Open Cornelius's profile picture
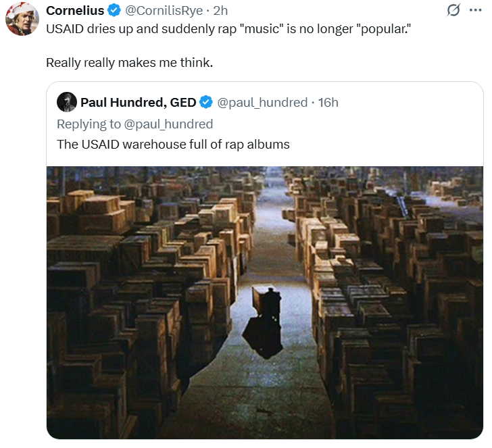Screen dimensions: 492x448 point(22,18)
